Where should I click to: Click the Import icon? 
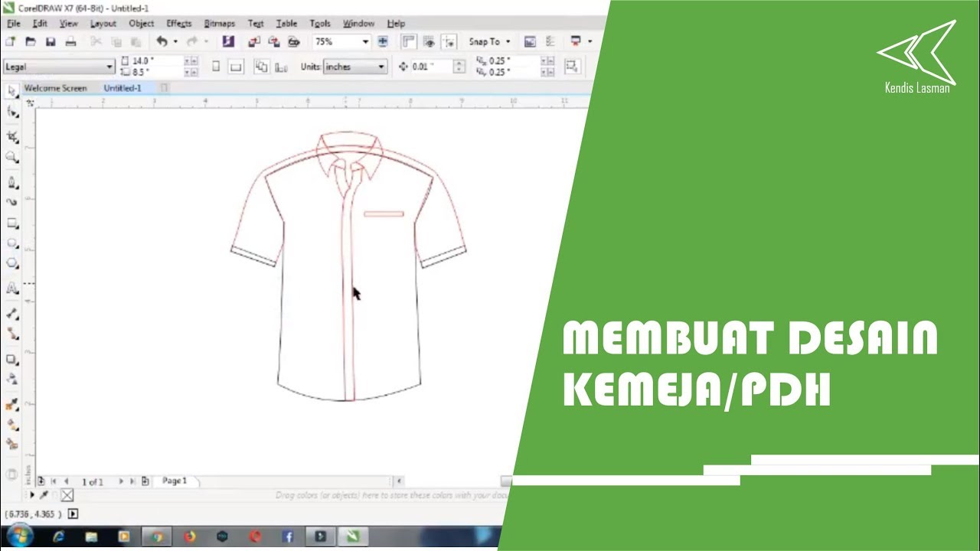pyautogui.click(x=253, y=41)
